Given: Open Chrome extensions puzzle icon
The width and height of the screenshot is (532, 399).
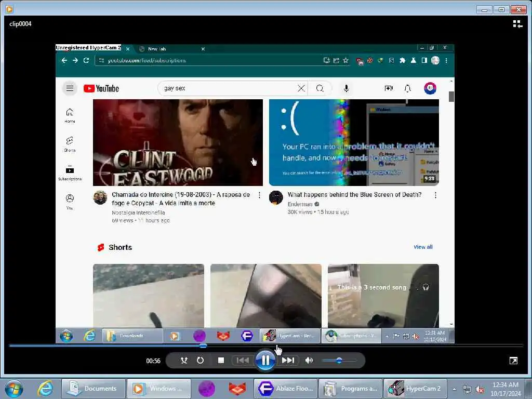Looking at the screenshot, I should pos(403,60).
